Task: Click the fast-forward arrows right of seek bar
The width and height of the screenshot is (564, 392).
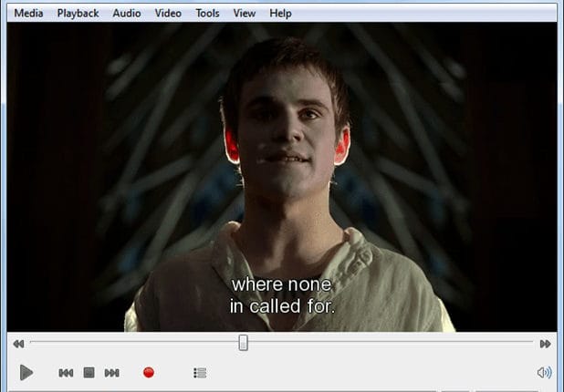Action: (545, 344)
